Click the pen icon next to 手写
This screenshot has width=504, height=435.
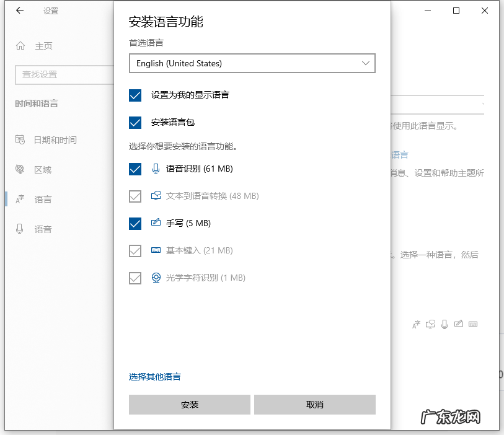coord(156,223)
